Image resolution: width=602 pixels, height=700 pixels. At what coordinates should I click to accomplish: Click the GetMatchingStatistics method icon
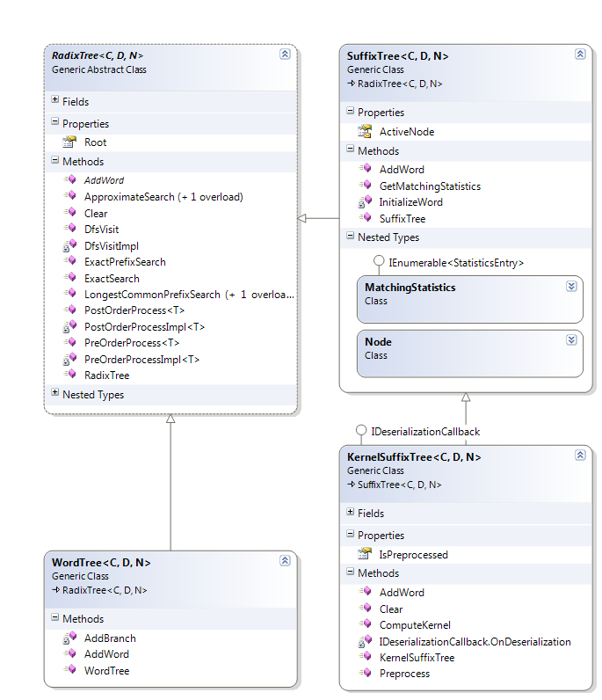point(365,185)
